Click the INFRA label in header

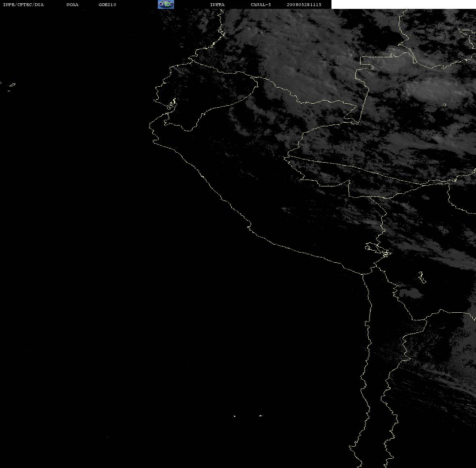[x=217, y=4]
